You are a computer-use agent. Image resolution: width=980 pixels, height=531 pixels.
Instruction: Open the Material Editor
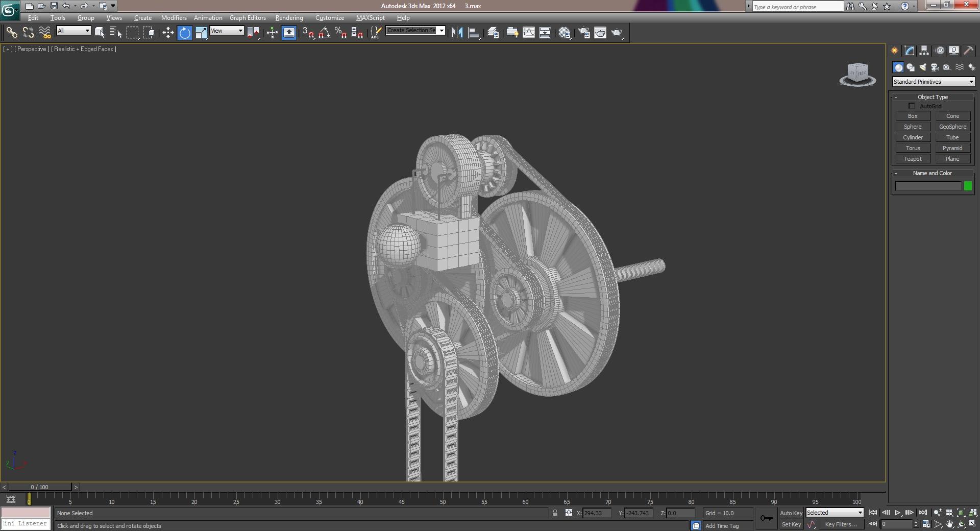[x=565, y=33]
